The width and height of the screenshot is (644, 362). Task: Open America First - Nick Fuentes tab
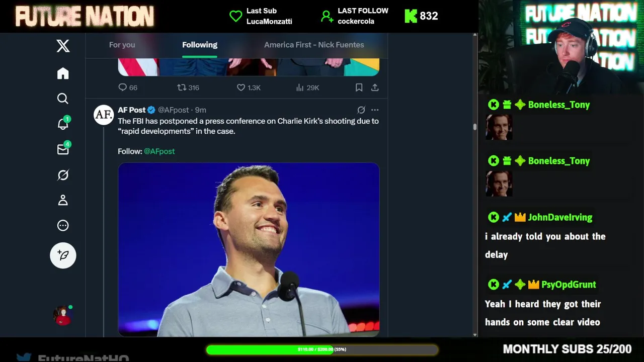click(314, 45)
